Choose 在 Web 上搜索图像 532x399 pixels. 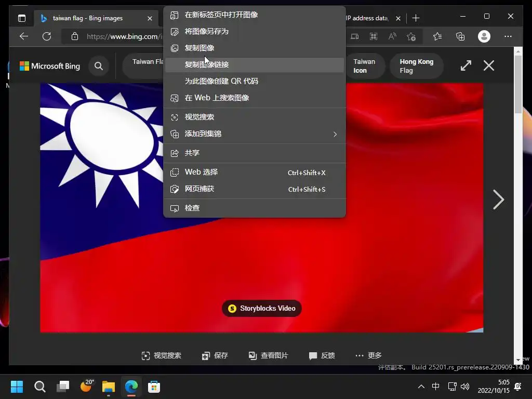click(255, 98)
